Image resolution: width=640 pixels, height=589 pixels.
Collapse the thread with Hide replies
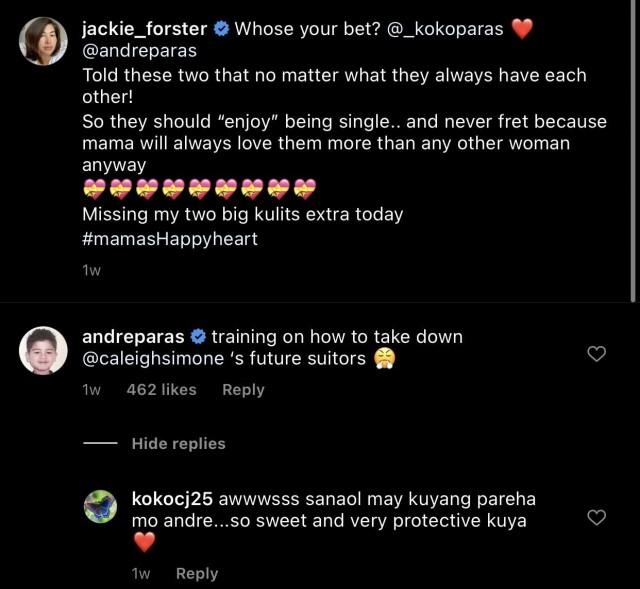[x=178, y=443]
